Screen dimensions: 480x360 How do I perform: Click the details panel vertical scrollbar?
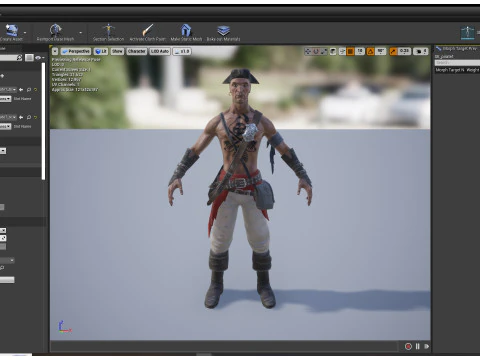[x=43, y=122]
